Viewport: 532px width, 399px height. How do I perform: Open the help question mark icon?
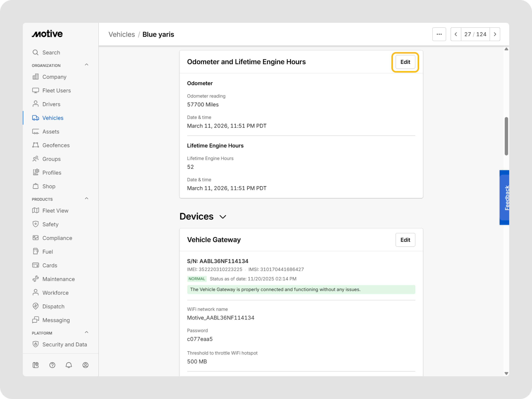pos(52,365)
